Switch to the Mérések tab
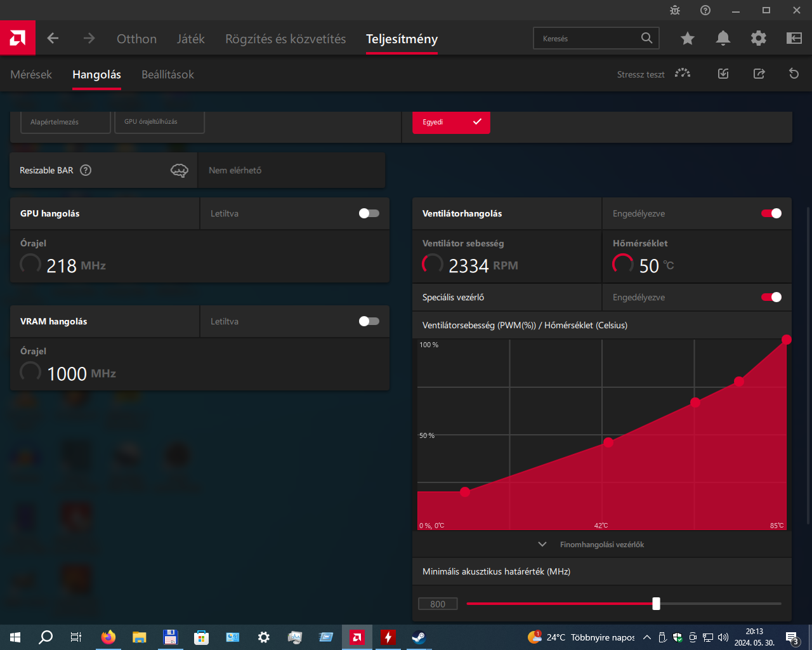The width and height of the screenshot is (812, 650). coord(30,74)
